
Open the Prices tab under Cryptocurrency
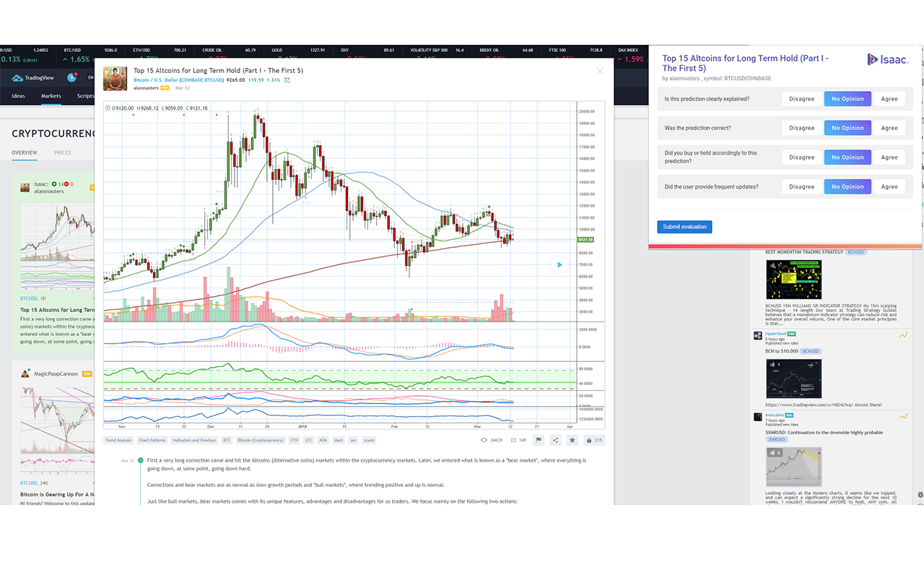pos(62,152)
